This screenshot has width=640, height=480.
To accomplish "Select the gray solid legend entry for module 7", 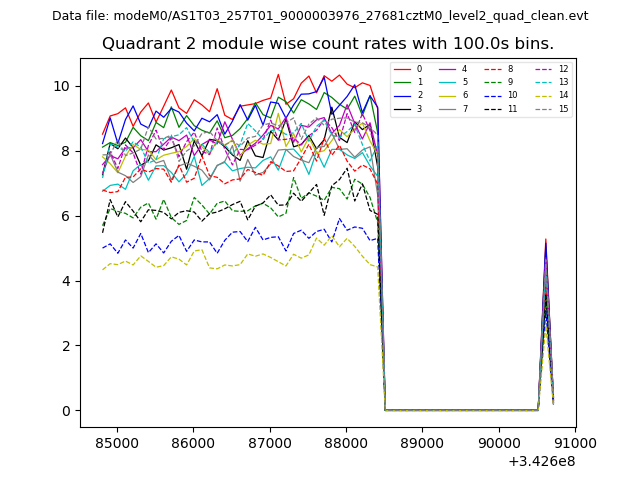I will click(x=449, y=108).
